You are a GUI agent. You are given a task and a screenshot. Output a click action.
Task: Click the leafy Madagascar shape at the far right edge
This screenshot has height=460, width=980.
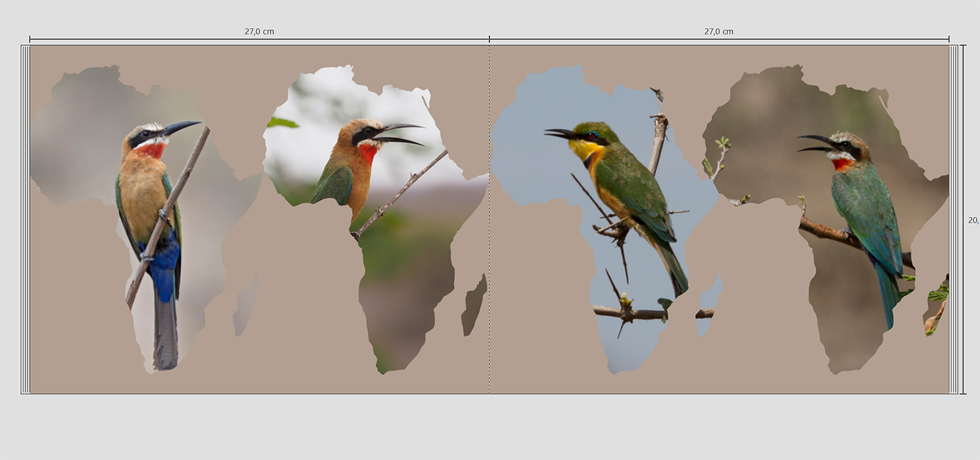pos(936,307)
